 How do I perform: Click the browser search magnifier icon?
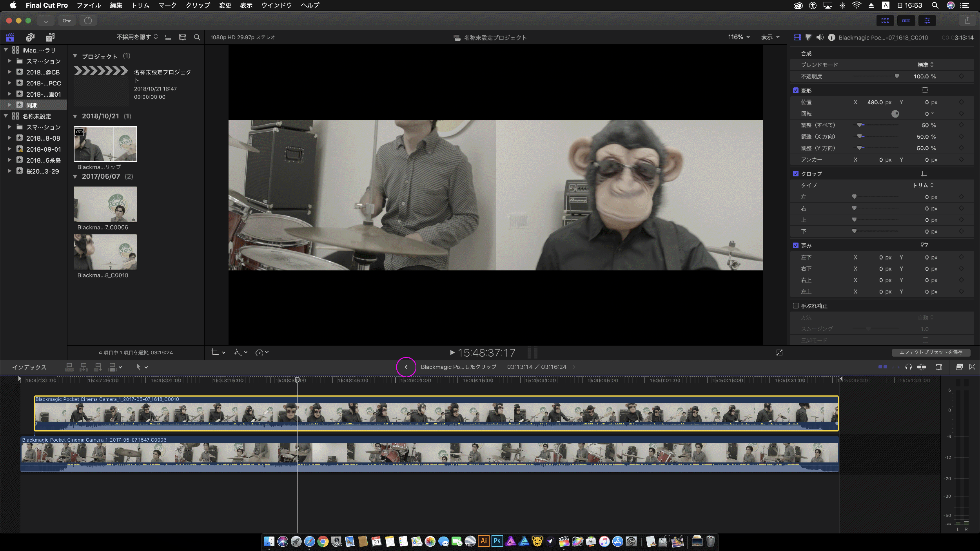click(197, 37)
